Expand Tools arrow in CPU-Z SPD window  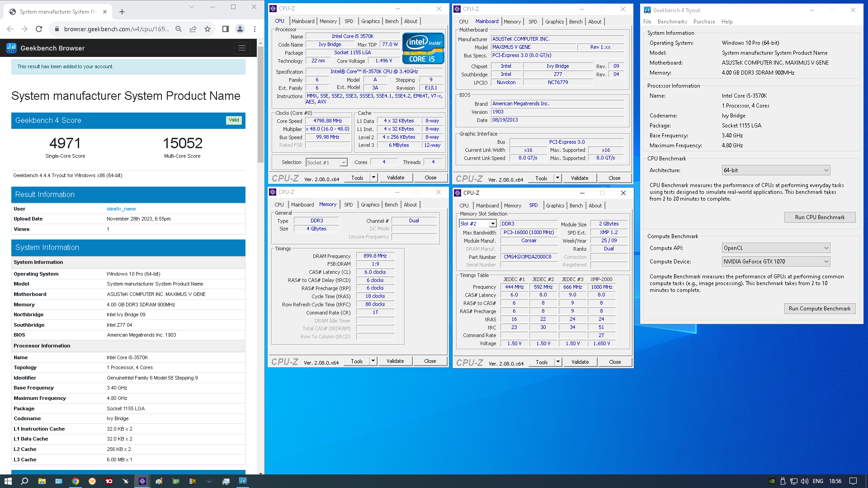558,362
